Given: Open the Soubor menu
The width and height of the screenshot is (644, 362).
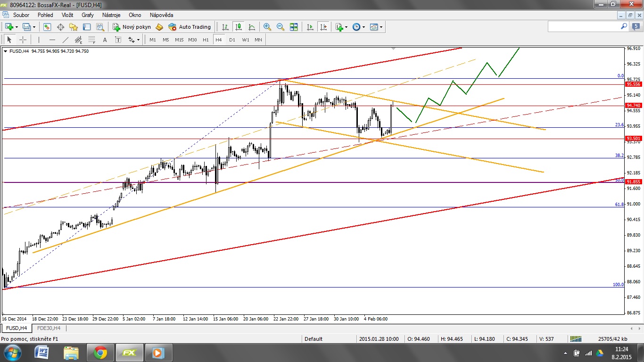Looking at the screenshot, I should pos(21,15).
